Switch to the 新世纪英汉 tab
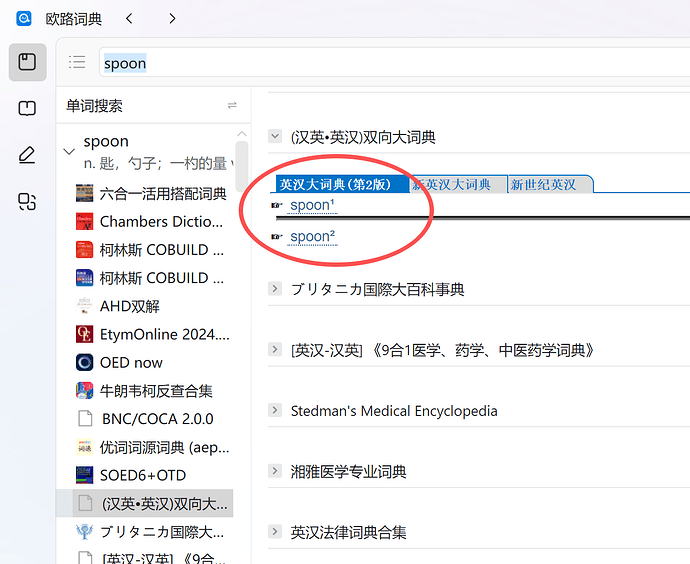Viewport: 690px width, 564px height. [545, 184]
